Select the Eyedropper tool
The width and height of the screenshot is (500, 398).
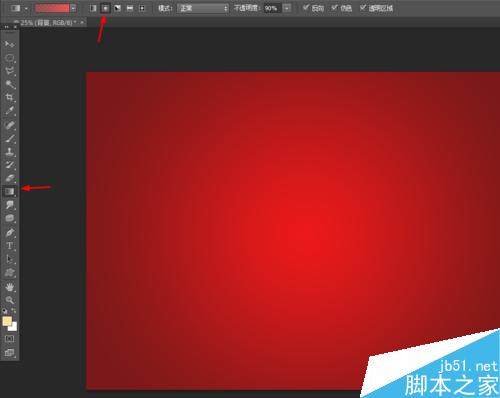(9, 111)
